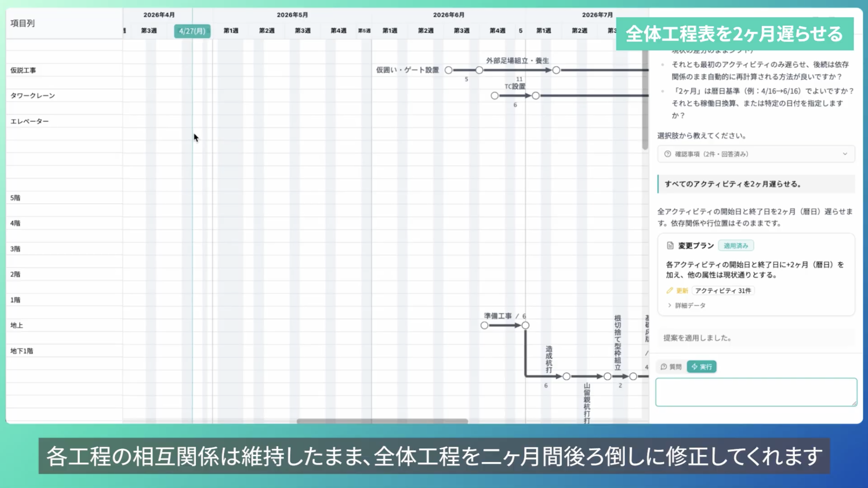Click 第2週 under 2026年6月
The height and width of the screenshot is (488, 868).
(425, 31)
